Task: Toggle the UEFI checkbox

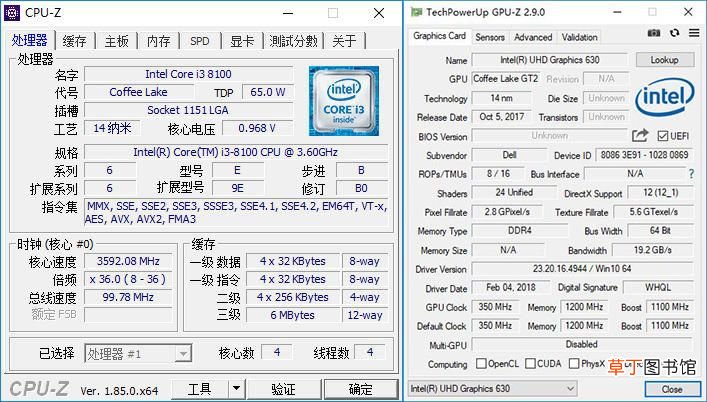Action: pyautogui.click(x=662, y=136)
